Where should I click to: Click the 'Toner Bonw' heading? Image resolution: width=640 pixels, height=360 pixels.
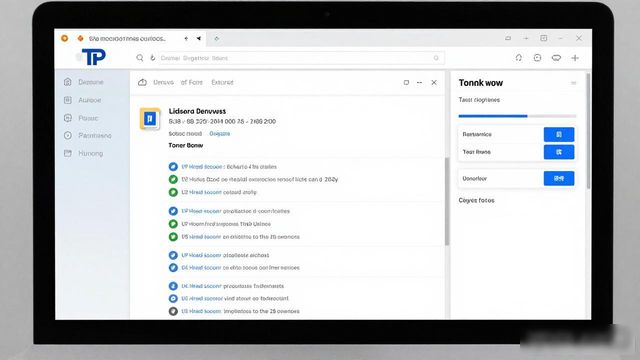point(186,145)
